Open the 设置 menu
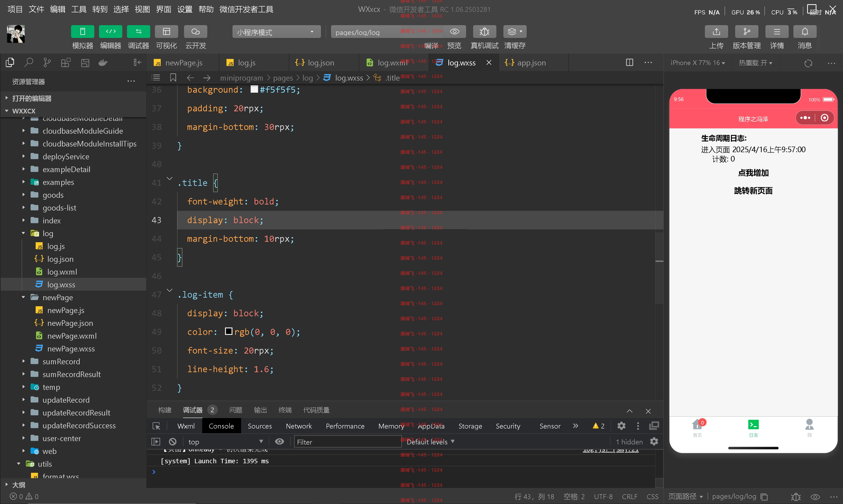The image size is (843, 504). click(184, 9)
